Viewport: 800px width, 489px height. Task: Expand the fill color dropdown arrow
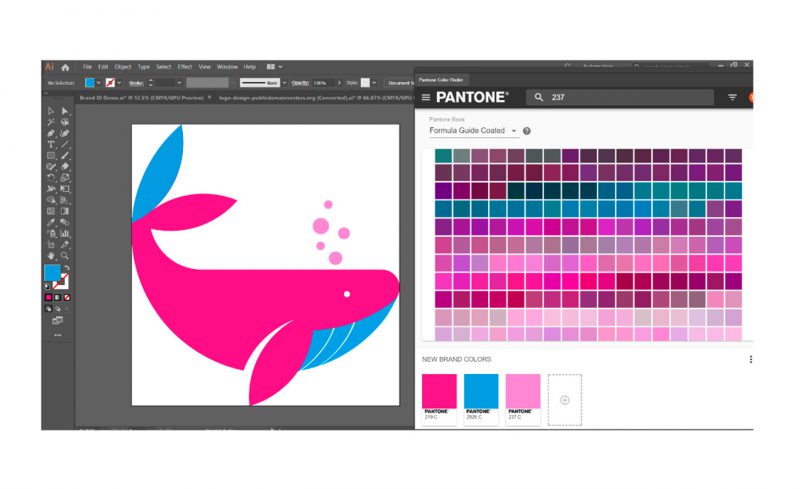coord(98,83)
